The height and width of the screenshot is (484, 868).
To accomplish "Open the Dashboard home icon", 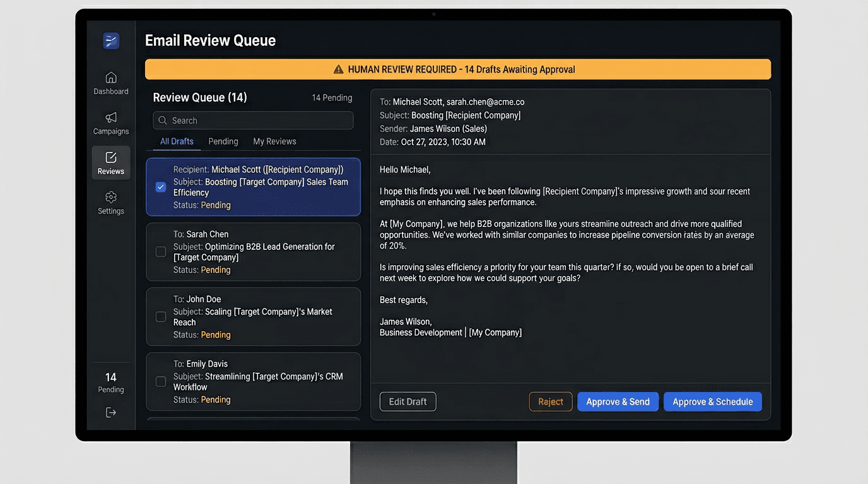I will tap(111, 78).
